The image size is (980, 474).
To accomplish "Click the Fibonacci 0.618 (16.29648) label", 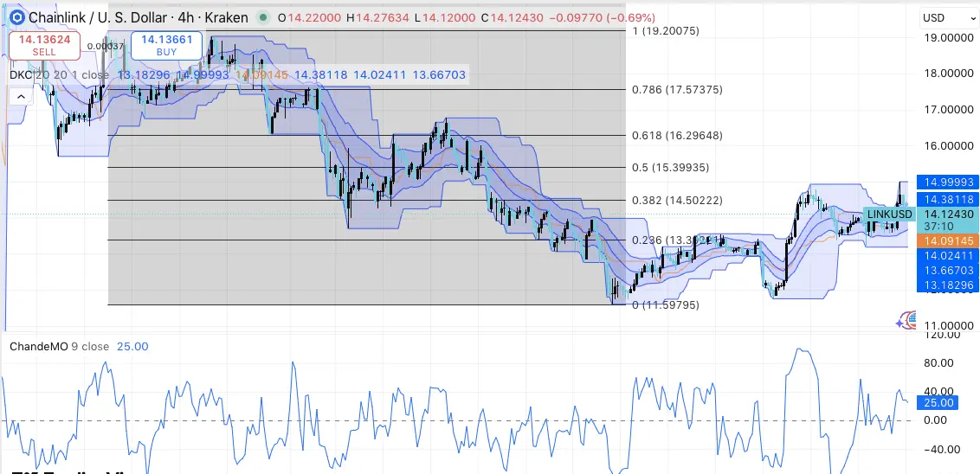I will click(678, 136).
